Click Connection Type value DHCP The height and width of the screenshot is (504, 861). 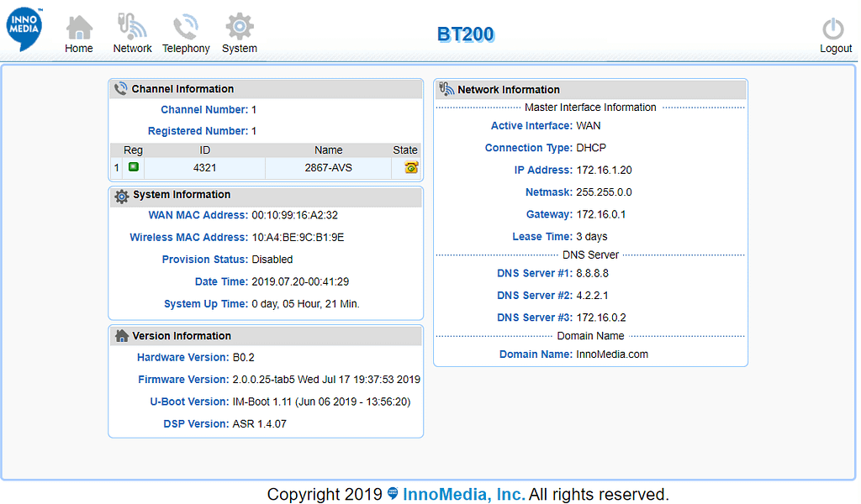[x=591, y=148]
